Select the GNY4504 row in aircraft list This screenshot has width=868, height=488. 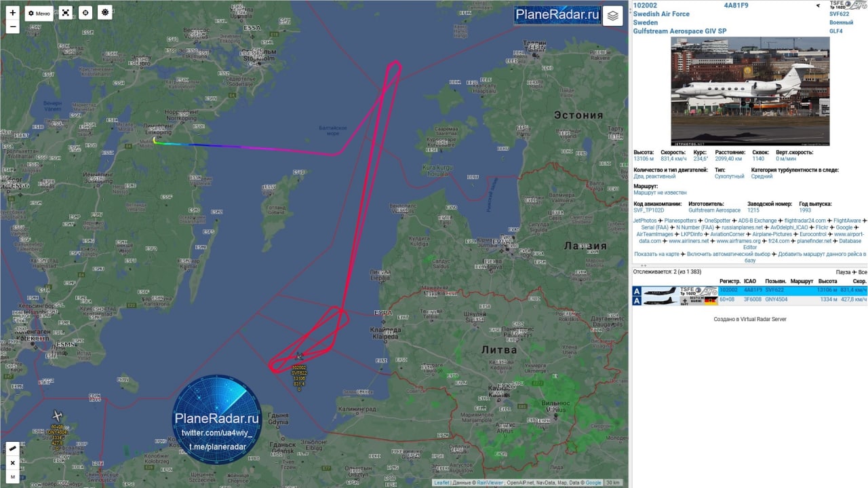[x=749, y=299]
